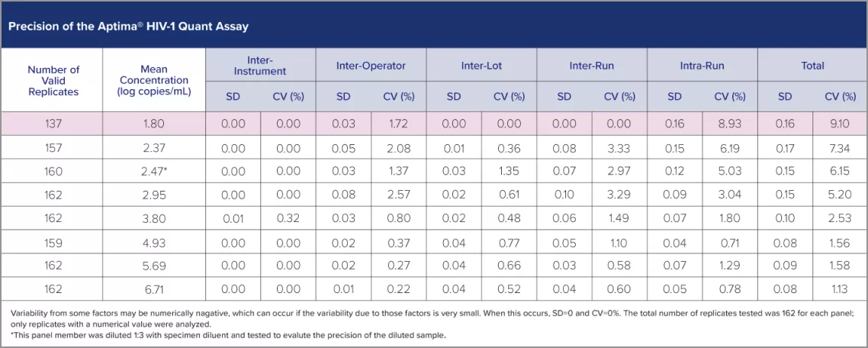Screen dimensions: 868x348
Task: Select the Intra-Run column group header
Action: tap(702, 66)
